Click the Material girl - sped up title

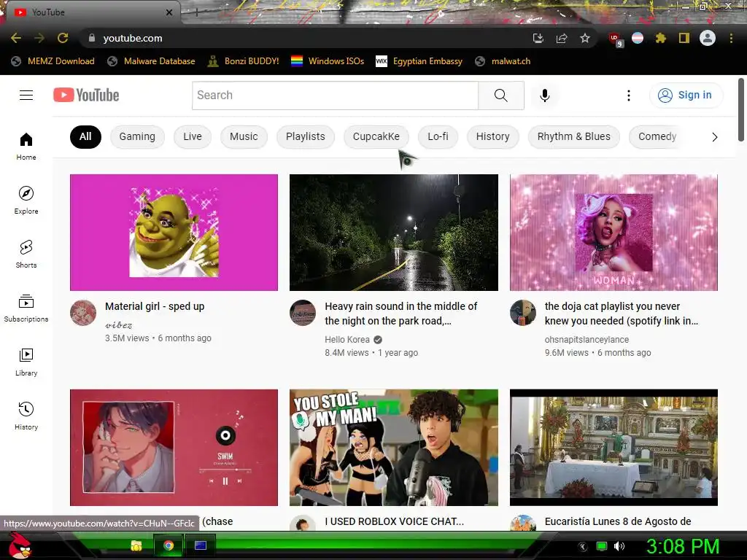tap(155, 306)
